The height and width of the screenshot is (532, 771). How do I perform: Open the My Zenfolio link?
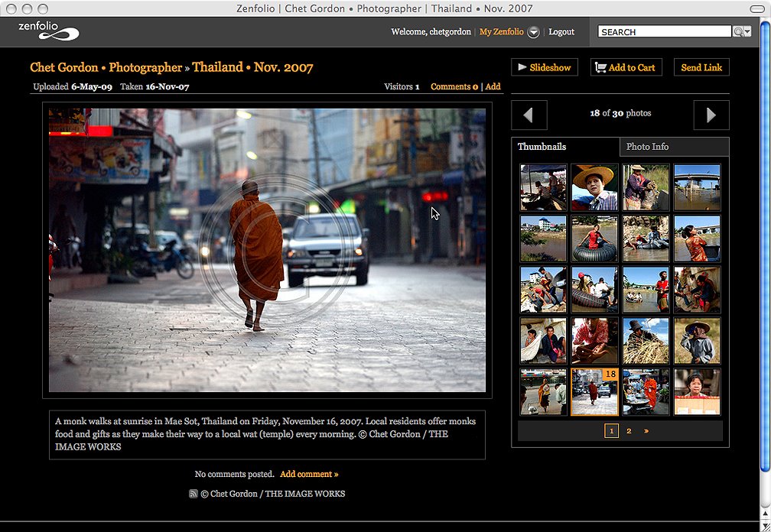(x=501, y=31)
